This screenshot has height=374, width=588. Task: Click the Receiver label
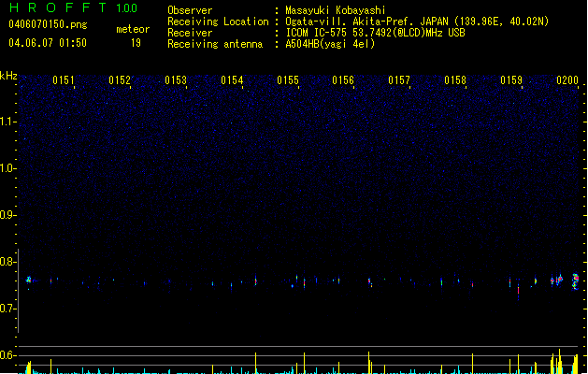pos(190,33)
